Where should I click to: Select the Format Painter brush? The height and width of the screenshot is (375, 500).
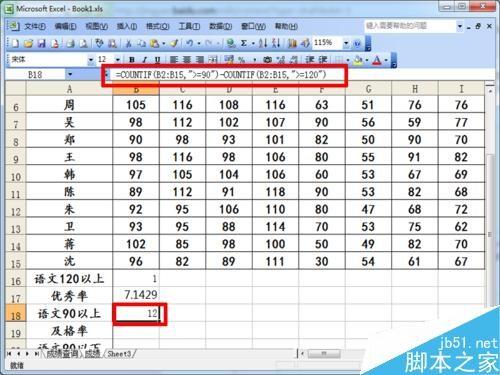pos(174,43)
